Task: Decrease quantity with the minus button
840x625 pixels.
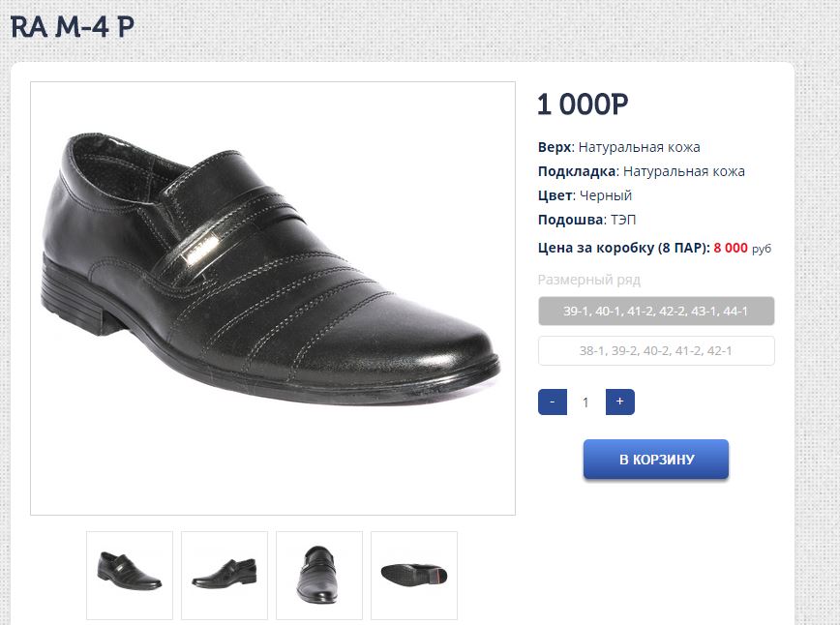Action: coord(552,402)
